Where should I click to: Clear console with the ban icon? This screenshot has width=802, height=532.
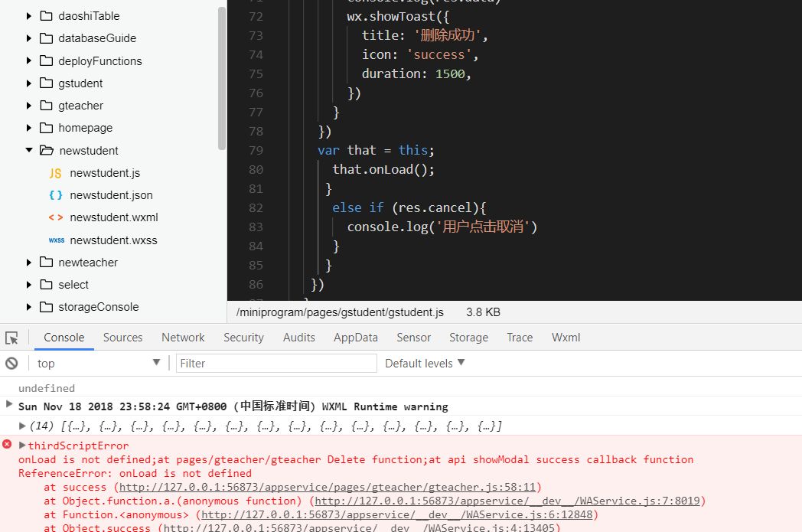pyautogui.click(x=11, y=363)
